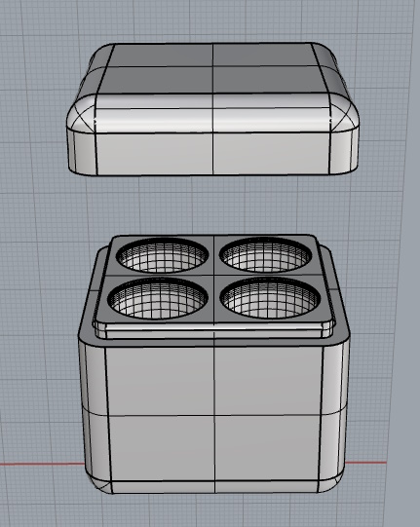The width and height of the screenshot is (420, 527).
Task: Select the lid's front vertical face
Action: [x=212, y=154]
